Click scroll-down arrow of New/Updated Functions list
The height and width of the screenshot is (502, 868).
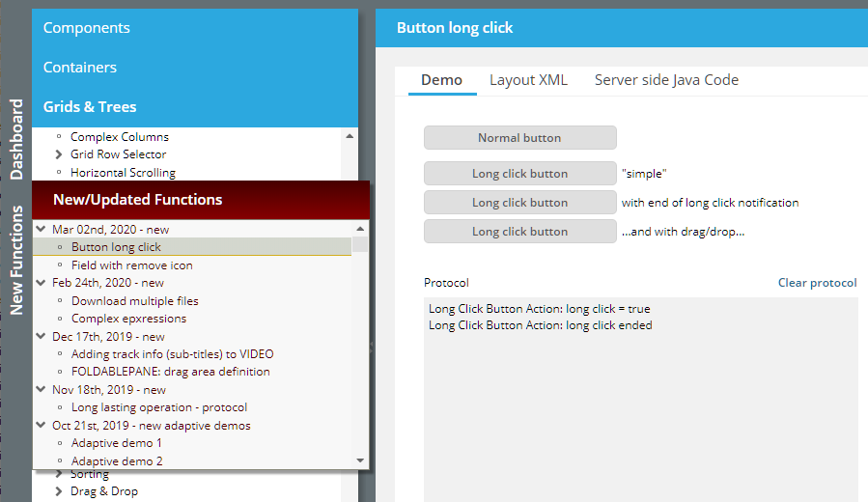click(x=360, y=460)
